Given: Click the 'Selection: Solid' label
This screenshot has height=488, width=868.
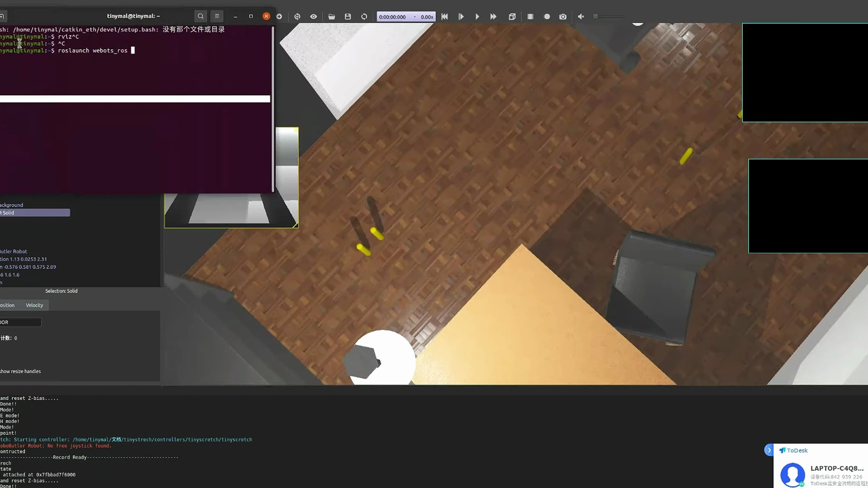Looking at the screenshot, I should (61, 291).
